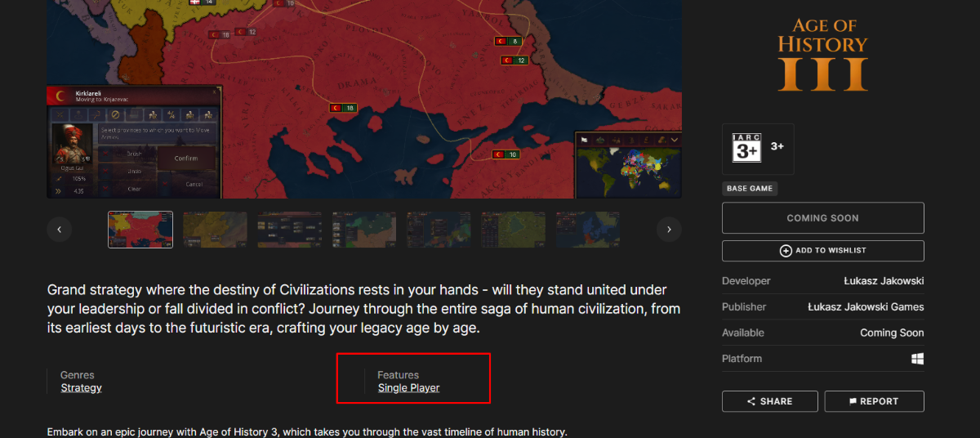980x438 pixels.
Task: Click the Base Game tag
Action: 749,189
